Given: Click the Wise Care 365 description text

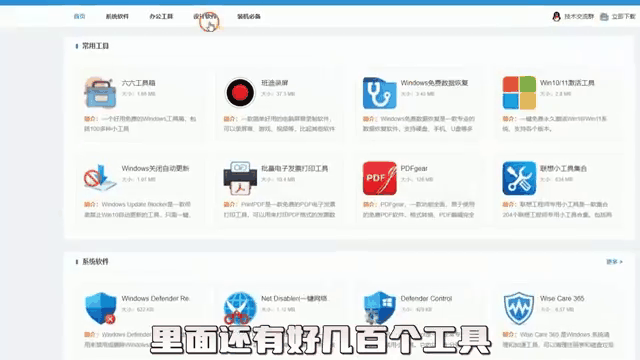Looking at the screenshot, I should [558, 340].
